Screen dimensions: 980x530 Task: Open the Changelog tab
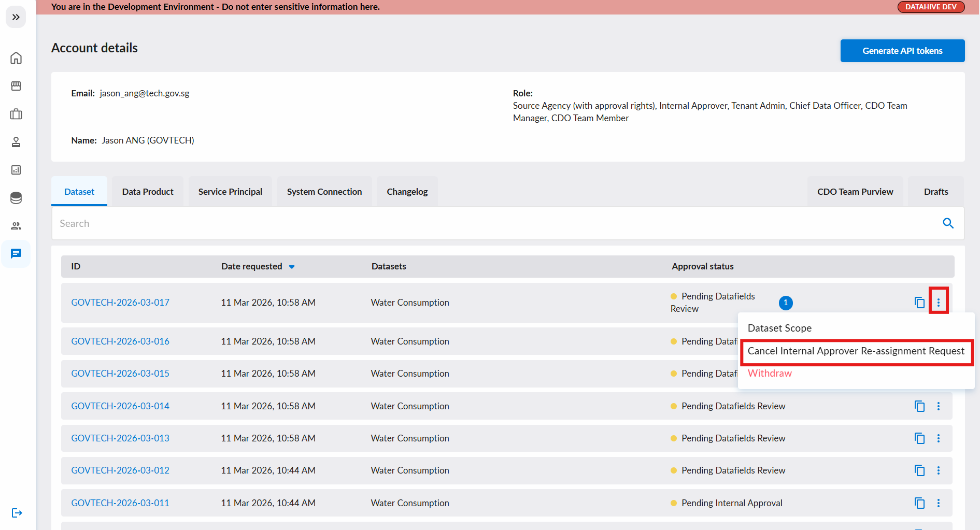tap(407, 192)
